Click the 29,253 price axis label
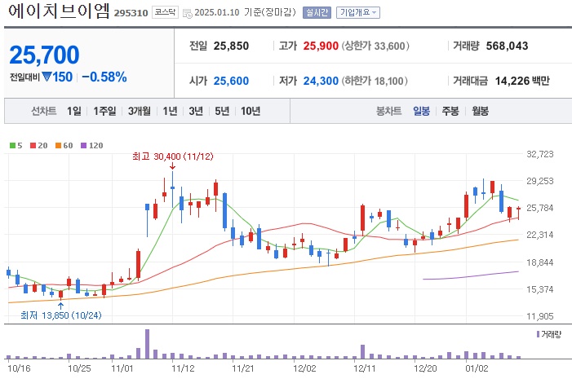Screen dimensions: 572x392 540,181
